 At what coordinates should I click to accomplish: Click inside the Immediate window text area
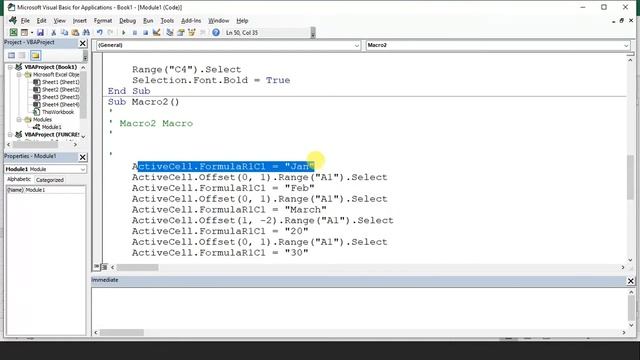(x=359, y=308)
